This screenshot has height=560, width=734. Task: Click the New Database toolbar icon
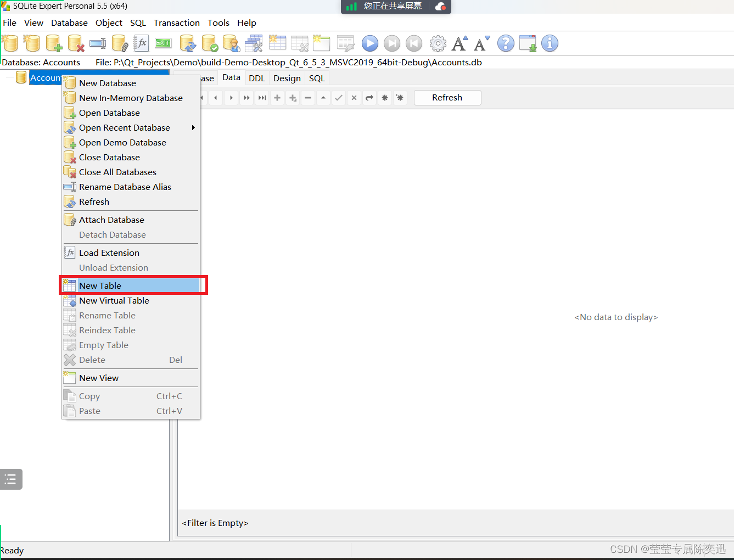[x=10, y=43]
